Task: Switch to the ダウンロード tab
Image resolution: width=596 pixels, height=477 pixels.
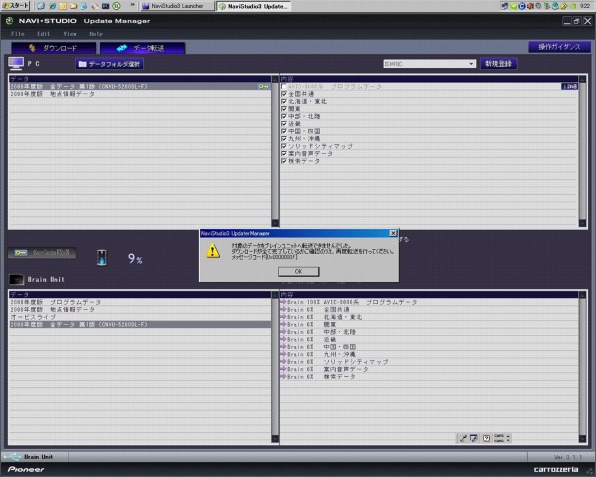Action: click(x=53, y=48)
